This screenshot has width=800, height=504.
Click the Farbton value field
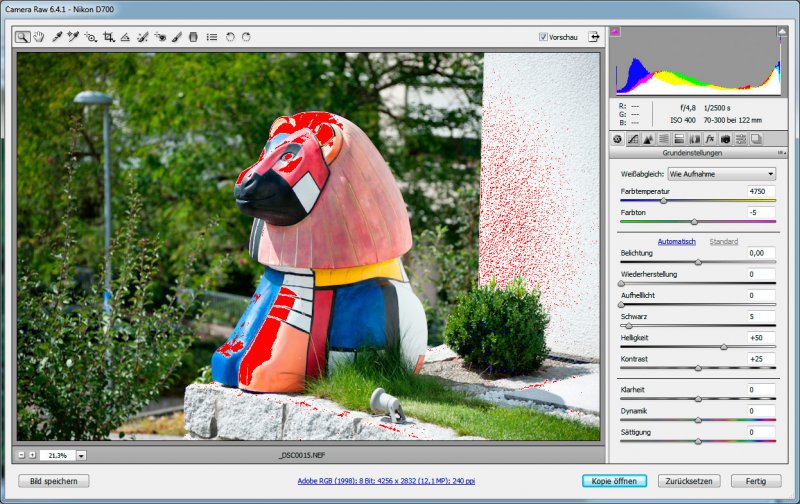point(761,213)
